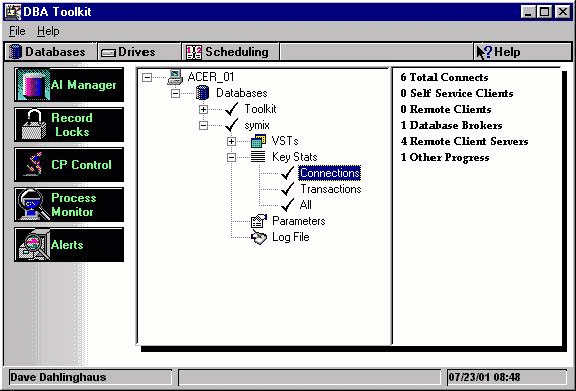This screenshot has width=576, height=391.
Task: Open the Alerts sidebar icon
Action: point(33,244)
